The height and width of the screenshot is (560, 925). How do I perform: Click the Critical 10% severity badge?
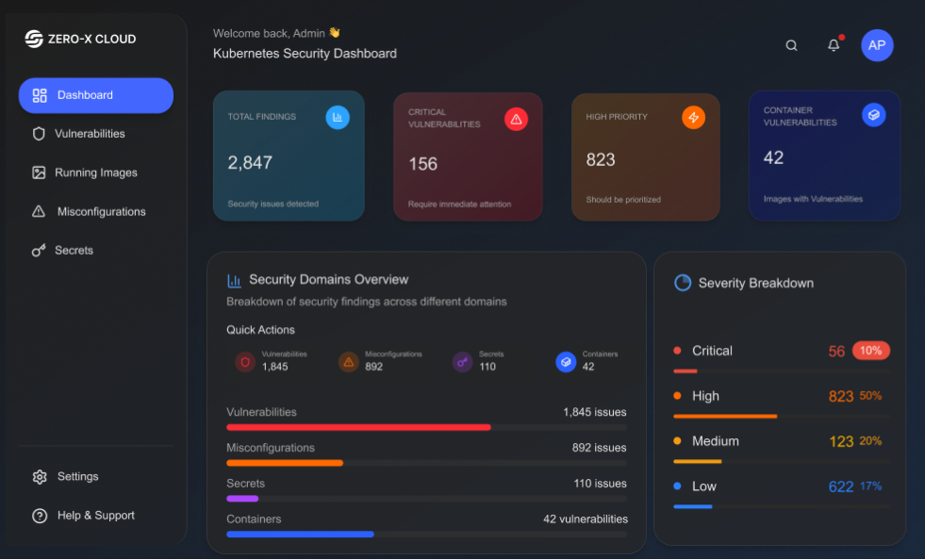870,351
